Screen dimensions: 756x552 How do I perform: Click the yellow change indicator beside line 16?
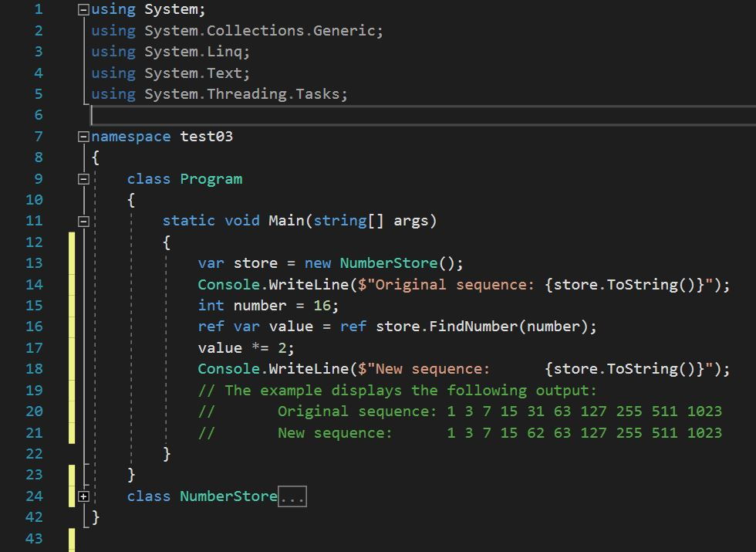[x=71, y=326]
